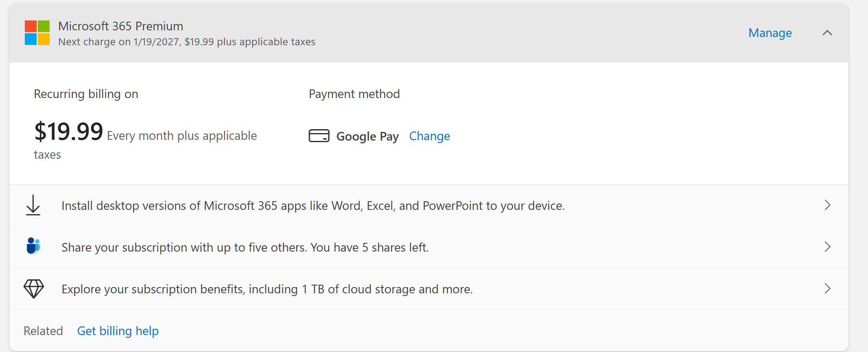
Task: Click the people sharing icon
Action: point(33,246)
